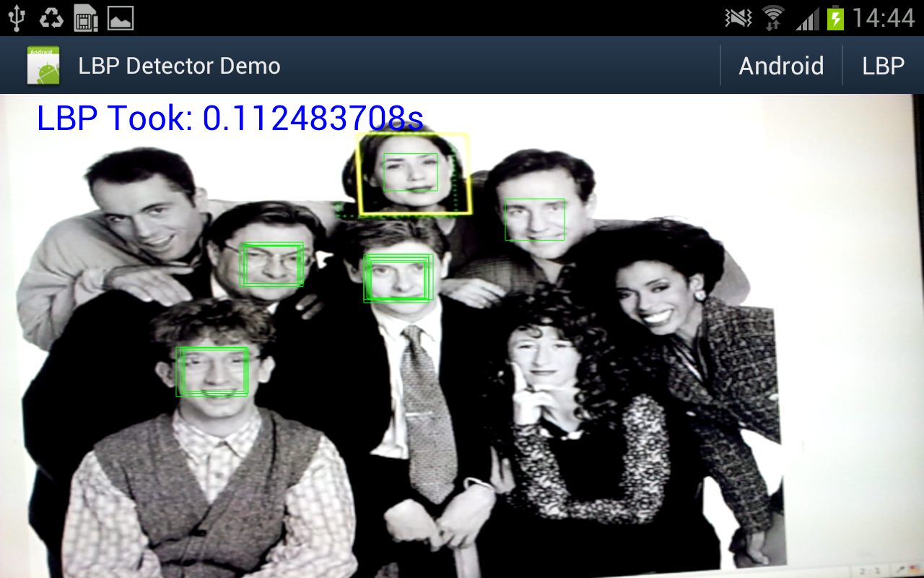This screenshot has height=578, width=924.
Task: Open the USB connection status icon
Action: pyautogui.click(x=18, y=17)
